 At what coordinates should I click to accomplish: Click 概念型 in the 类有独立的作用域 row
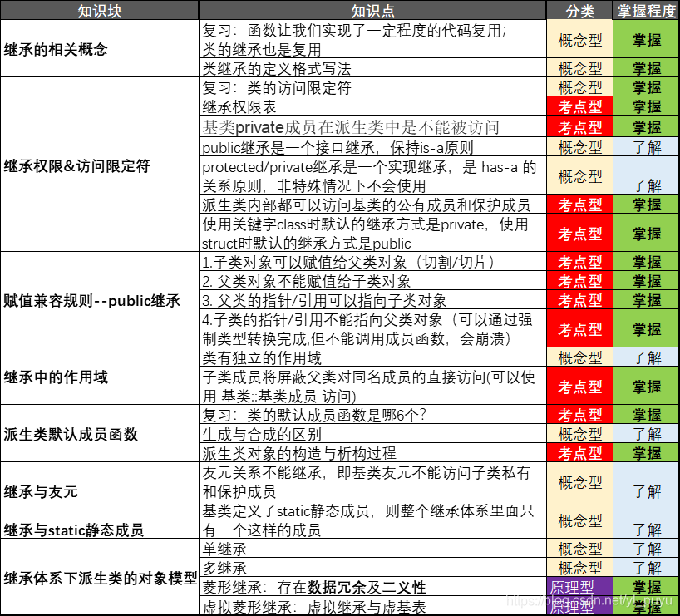(579, 357)
